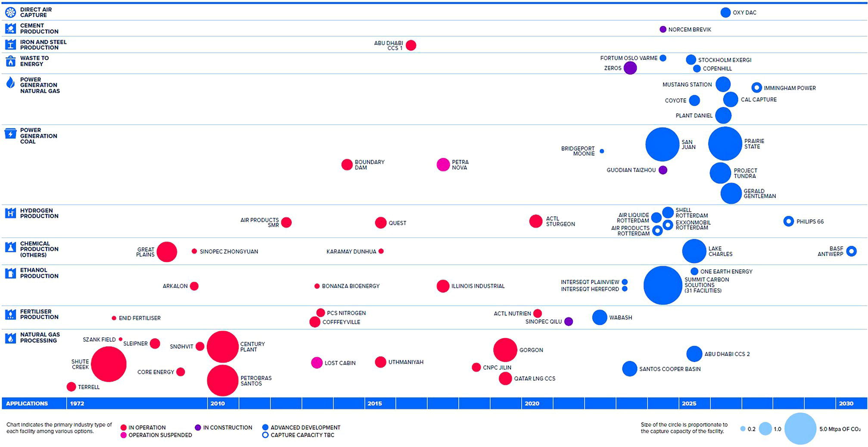868x447 pixels.
Task: Click the 5.0 Mtpa size legend circle
Action: click(x=800, y=429)
